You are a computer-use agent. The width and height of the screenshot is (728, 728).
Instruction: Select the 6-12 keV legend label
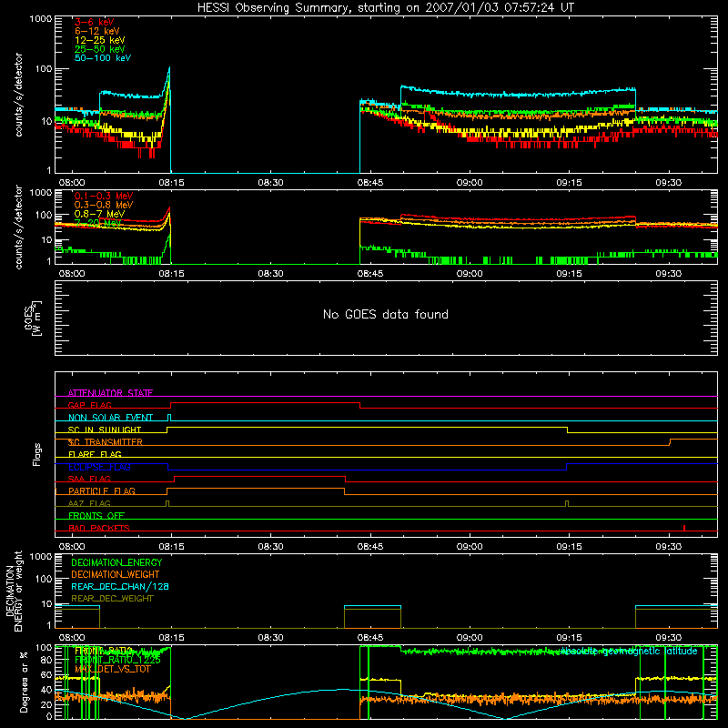[97, 31]
